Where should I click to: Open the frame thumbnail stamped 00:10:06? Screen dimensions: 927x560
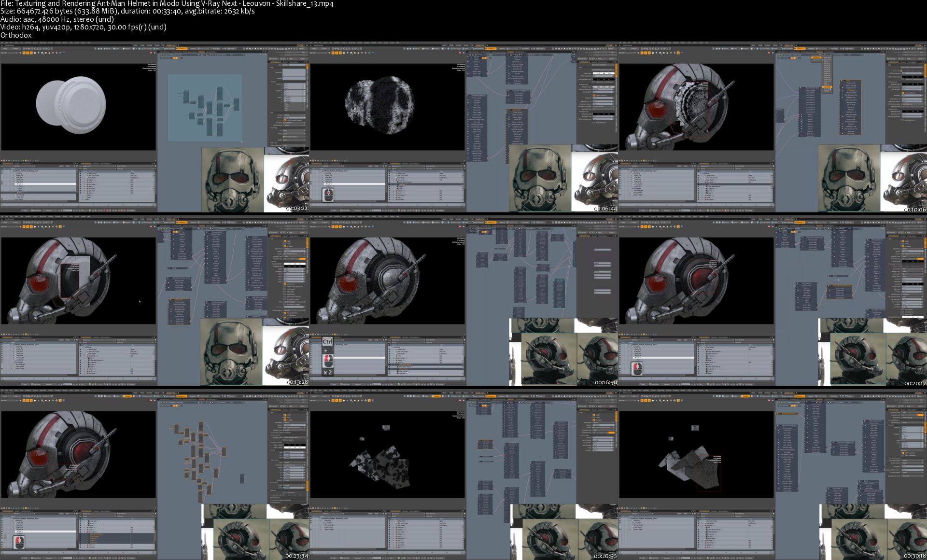(772, 127)
